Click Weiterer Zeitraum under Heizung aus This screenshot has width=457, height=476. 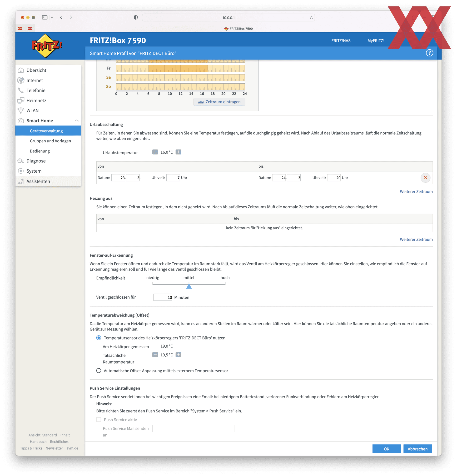tap(416, 240)
